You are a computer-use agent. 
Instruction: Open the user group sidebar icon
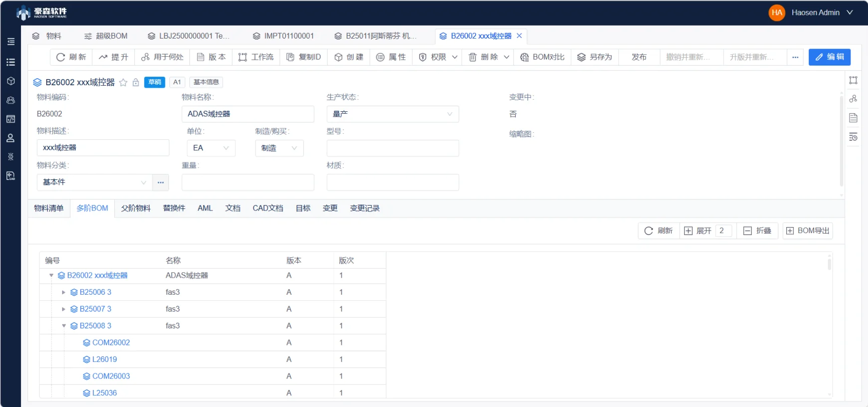[x=11, y=100]
